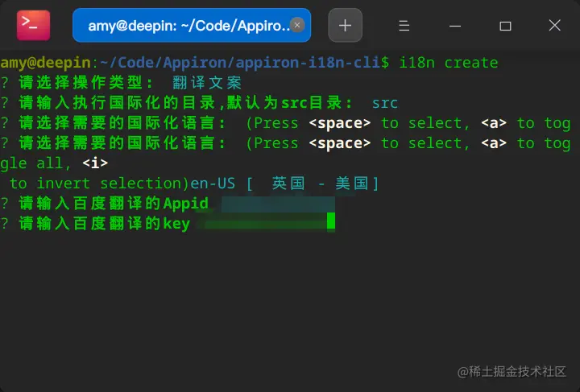Viewport: 580px width, 392px height.
Task: Maximize the terminal window
Action: pyautogui.click(x=505, y=26)
